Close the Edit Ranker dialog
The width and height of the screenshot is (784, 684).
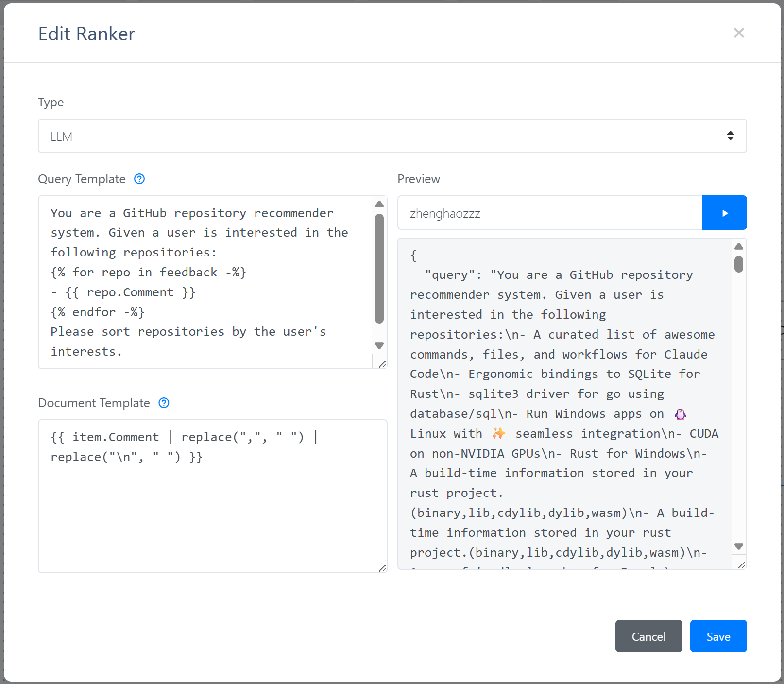click(x=738, y=33)
